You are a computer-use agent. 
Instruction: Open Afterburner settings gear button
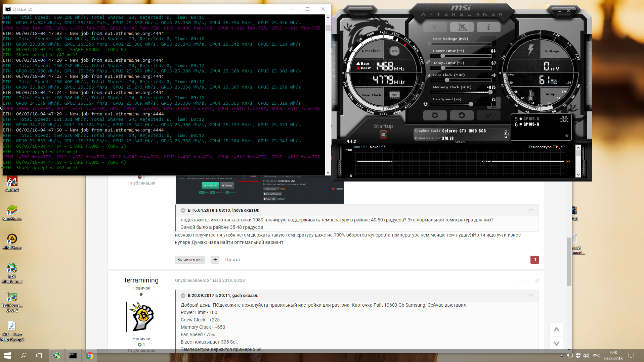[x=435, y=115]
